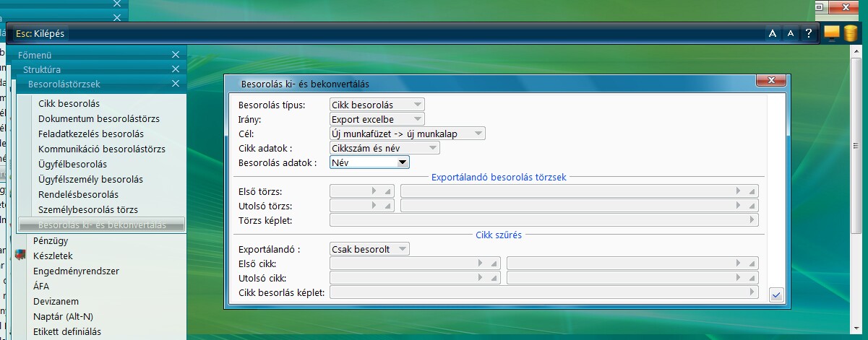Click the Első törzs long name field
868x340 pixels.
point(580,191)
